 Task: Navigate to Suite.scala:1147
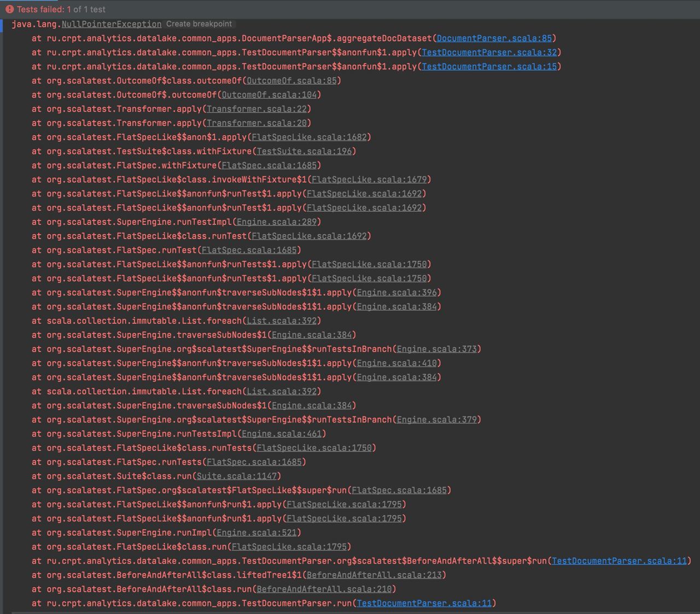pyautogui.click(x=236, y=476)
